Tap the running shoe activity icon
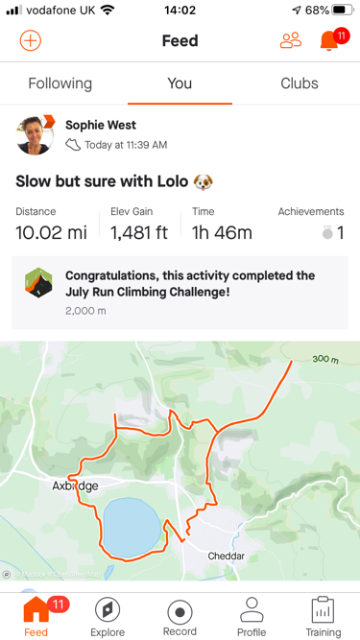 click(73, 145)
